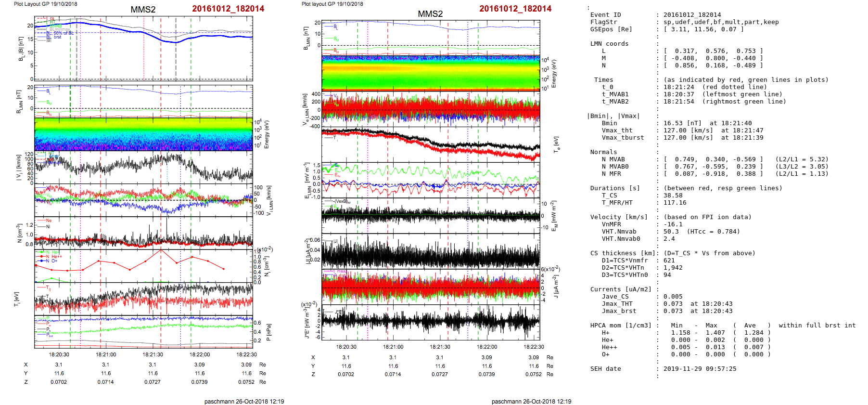The width and height of the screenshot is (868, 405).
Task: Click the Currents [uA/m2] heading
Action: point(621,289)
